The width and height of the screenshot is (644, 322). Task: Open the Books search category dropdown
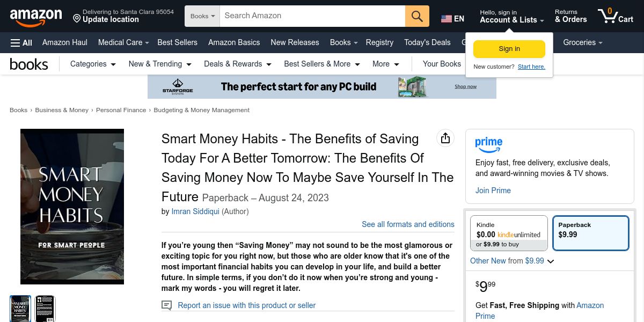202,16
